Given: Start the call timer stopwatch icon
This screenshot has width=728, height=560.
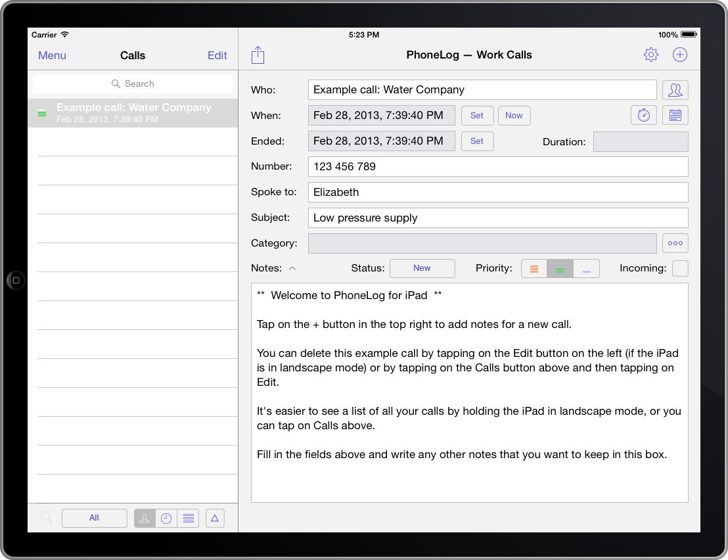Looking at the screenshot, I should point(643,115).
